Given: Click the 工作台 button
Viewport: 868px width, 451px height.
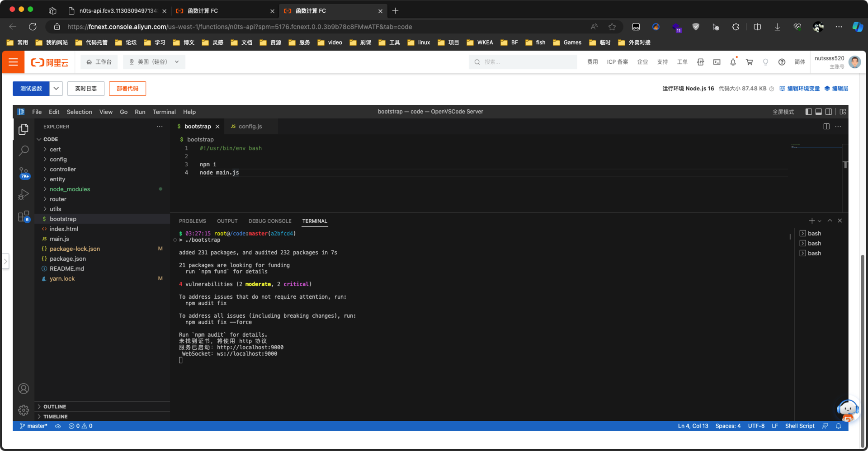Looking at the screenshot, I should click(99, 62).
